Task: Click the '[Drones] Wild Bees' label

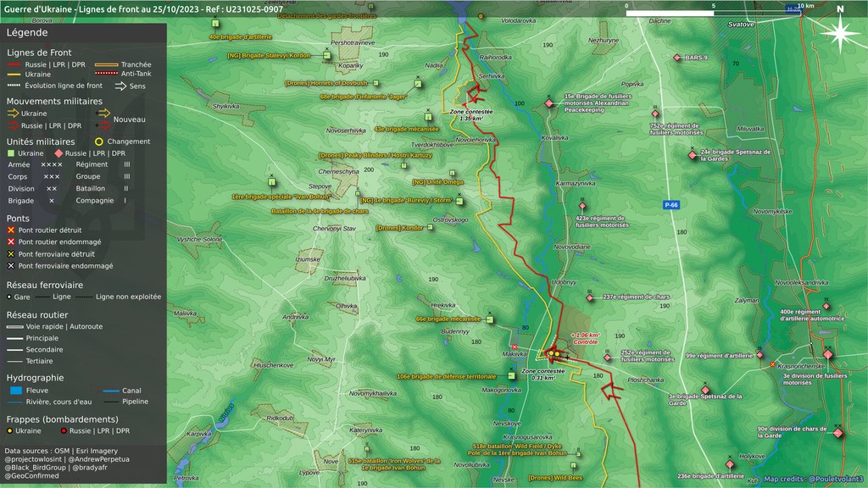Action: pos(555,478)
